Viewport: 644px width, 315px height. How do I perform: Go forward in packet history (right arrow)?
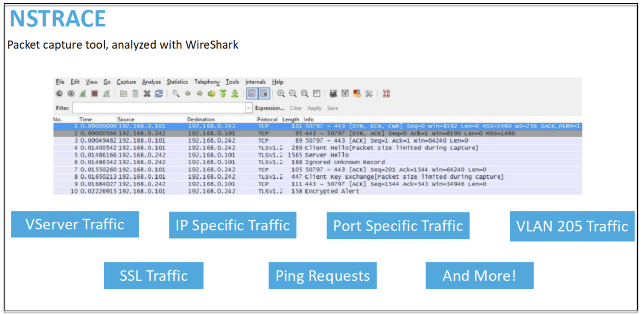click(x=199, y=93)
